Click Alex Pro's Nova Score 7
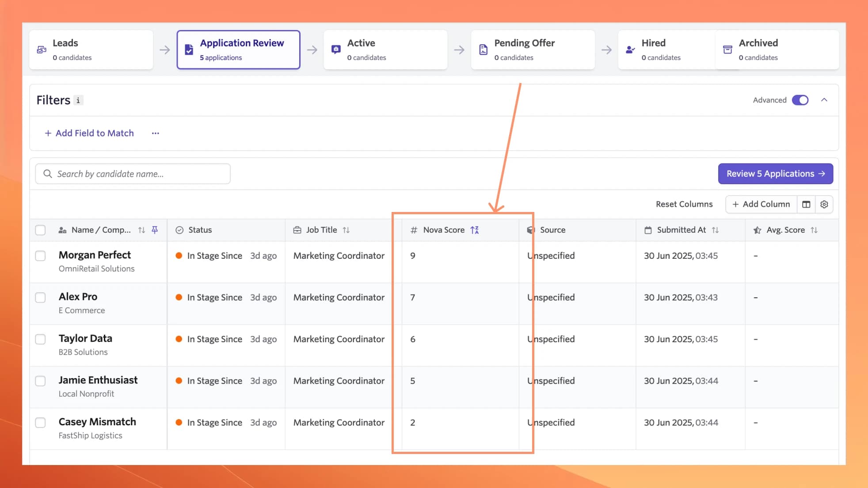This screenshot has height=488, width=868. click(412, 297)
